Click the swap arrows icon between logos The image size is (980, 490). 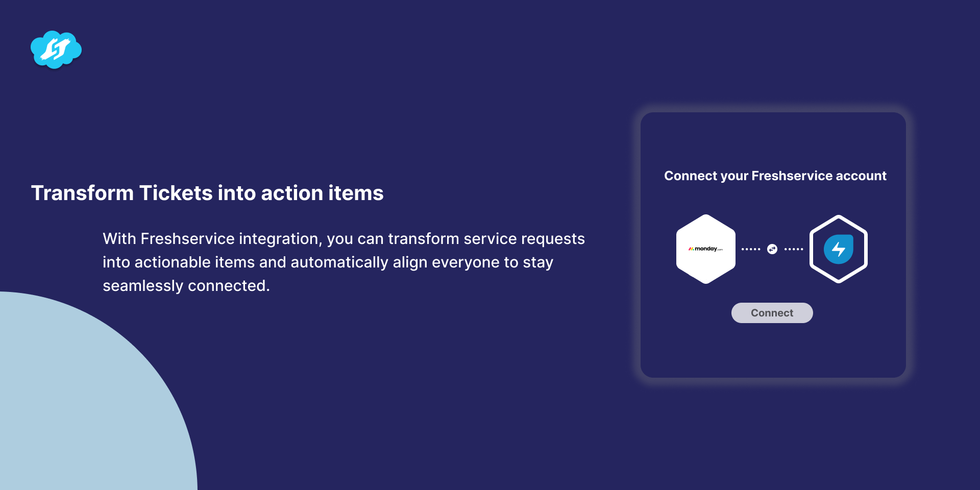click(772, 249)
